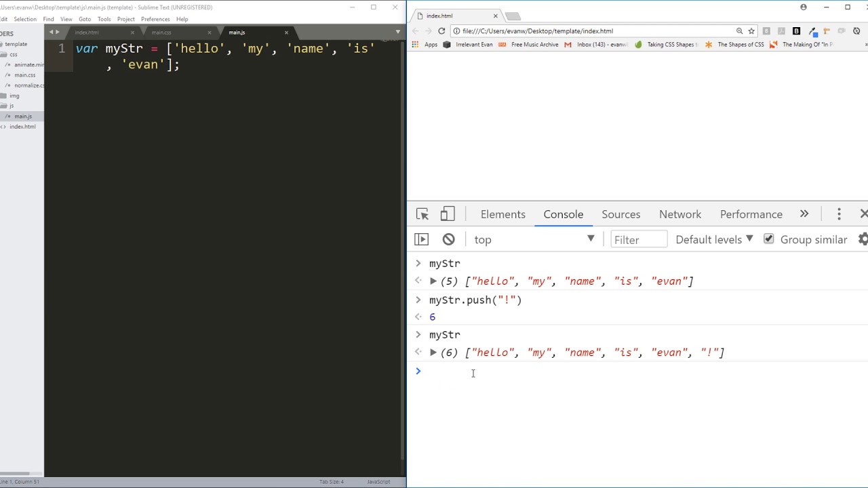This screenshot has height=488, width=868.
Task: Switch to the Console tab
Action: pos(564,214)
